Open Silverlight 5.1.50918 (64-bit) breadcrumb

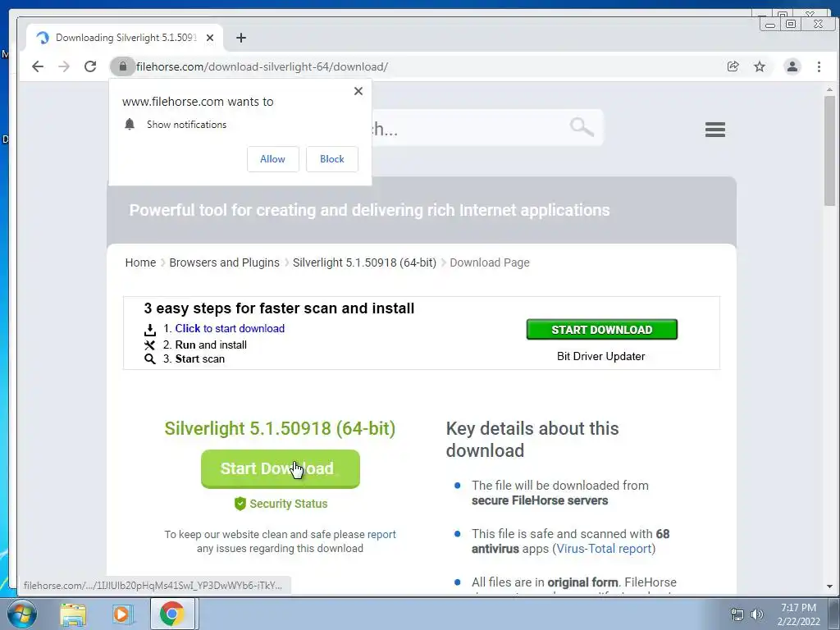pos(364,262)
